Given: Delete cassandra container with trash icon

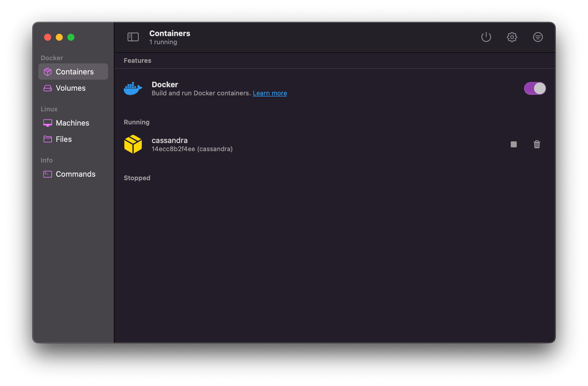Looking at the screenshot, I should (537, 144).
